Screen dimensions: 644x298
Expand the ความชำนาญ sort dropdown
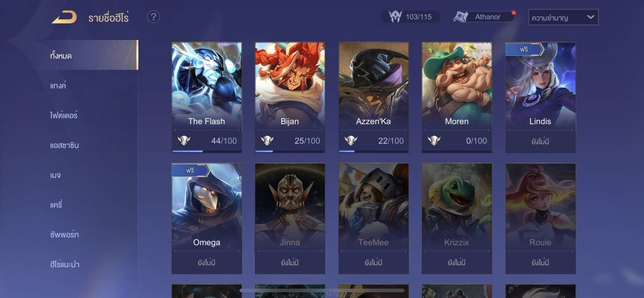(563, 17)
